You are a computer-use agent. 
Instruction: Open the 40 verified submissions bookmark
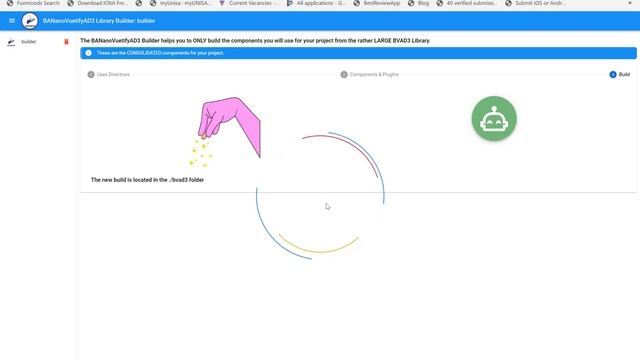coord(467,3)
